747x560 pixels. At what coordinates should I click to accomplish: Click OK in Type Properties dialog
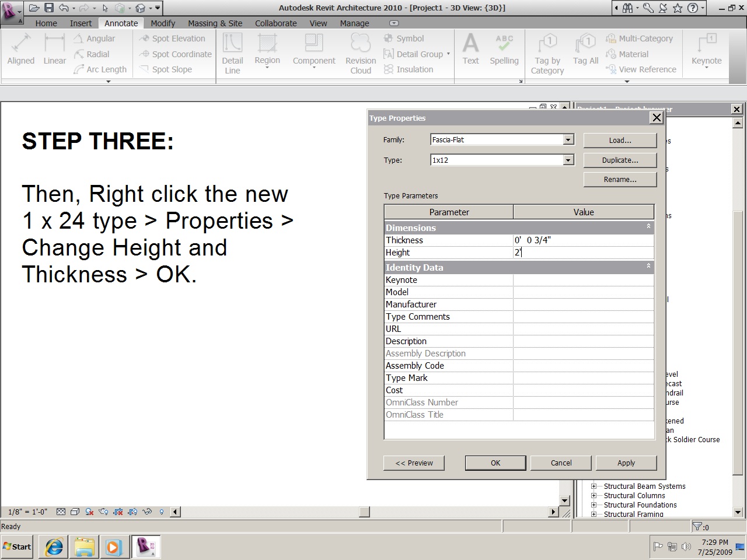tap(495, 463)
